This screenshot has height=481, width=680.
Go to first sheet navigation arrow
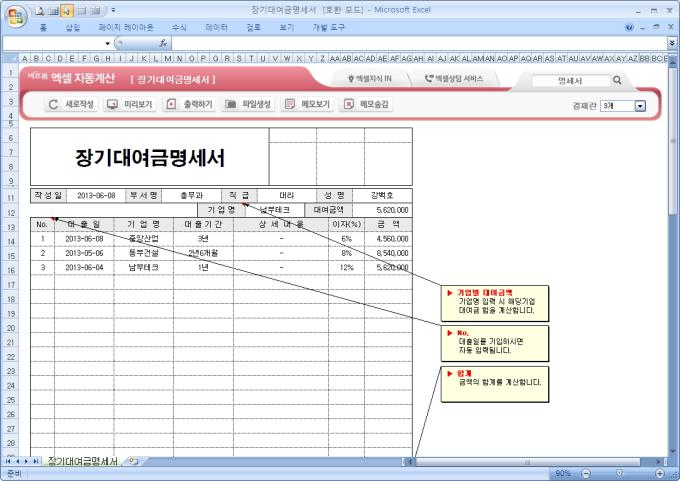(8, 461)
